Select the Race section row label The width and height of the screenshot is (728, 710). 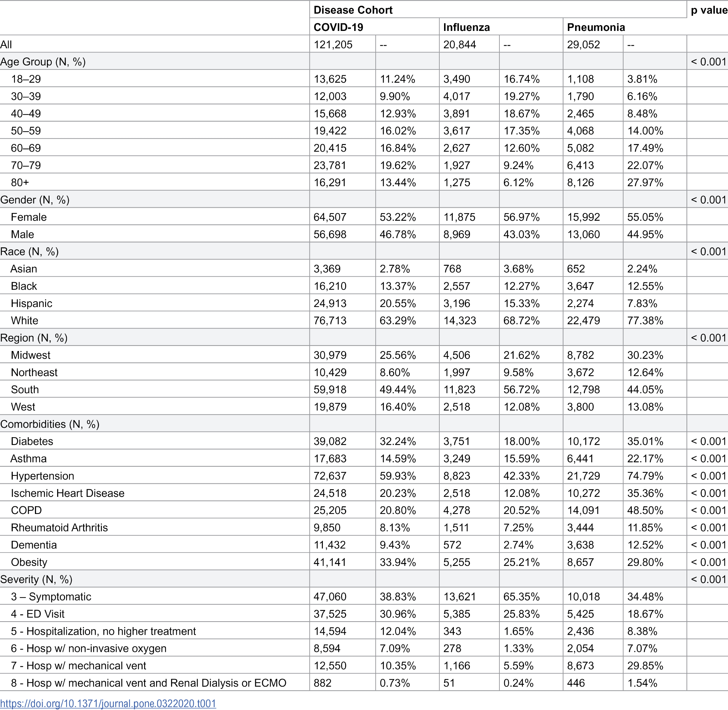(29, 252)
